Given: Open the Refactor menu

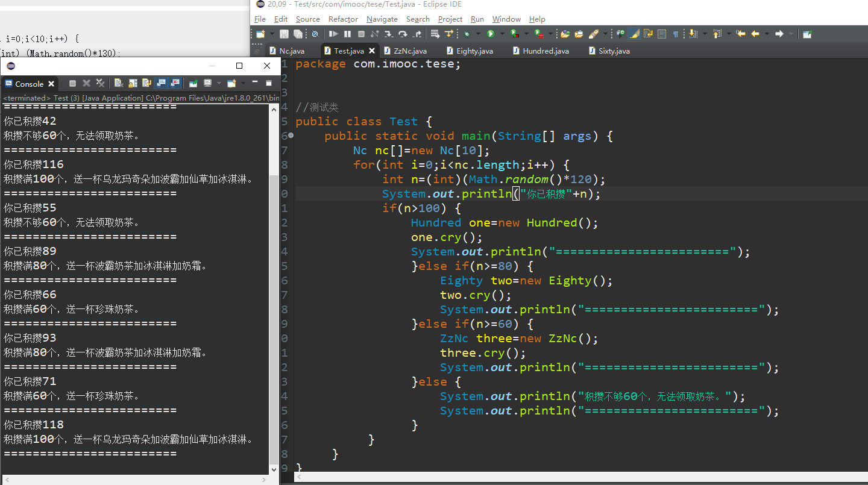Looking at the screenshot, I should click(x=343, y=19).
